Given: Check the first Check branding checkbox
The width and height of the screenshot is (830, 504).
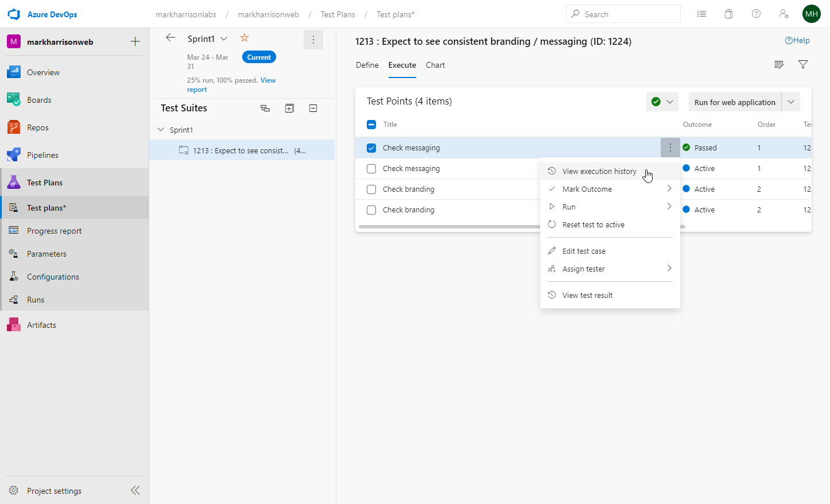Looking at the screenshot, I should [x=371, y=189].
